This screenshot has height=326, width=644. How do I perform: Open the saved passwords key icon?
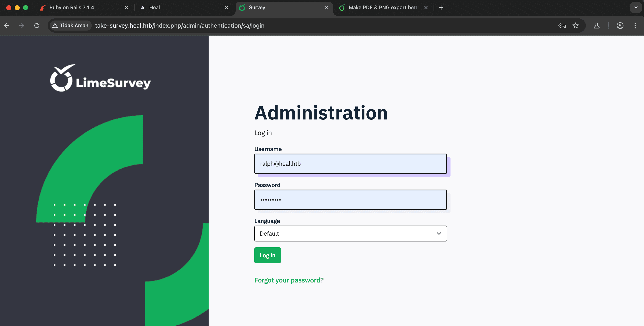[562, 26]
